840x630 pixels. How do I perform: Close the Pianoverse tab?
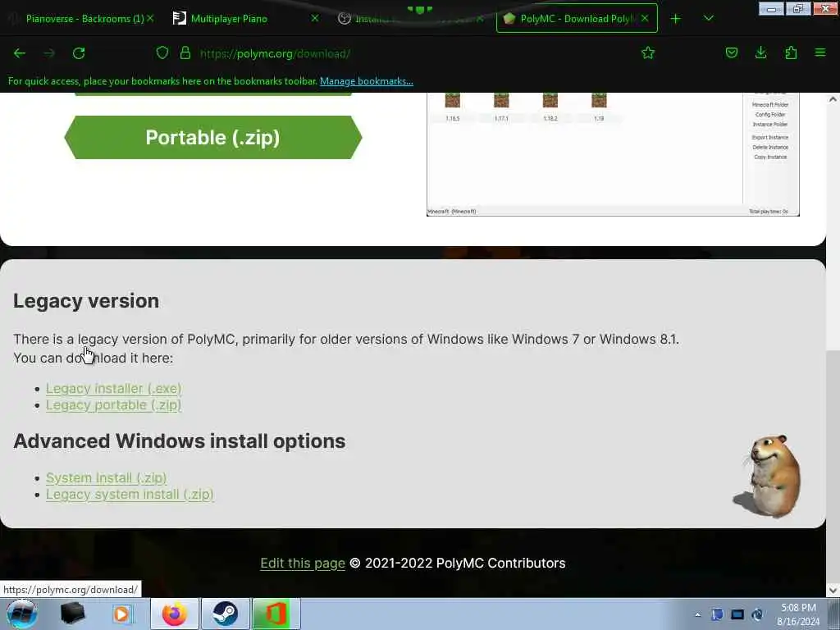pos(151,18)
